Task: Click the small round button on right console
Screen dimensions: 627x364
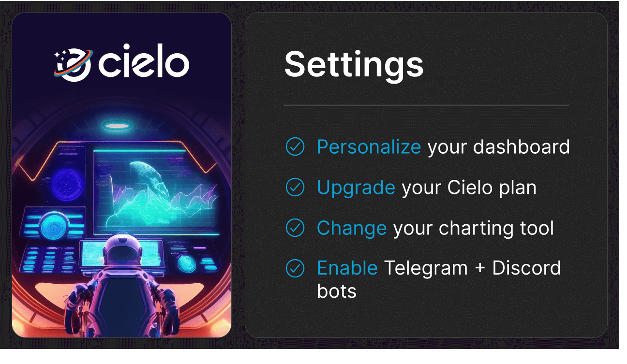Action: pyautogui.click(x=186, y=262)
